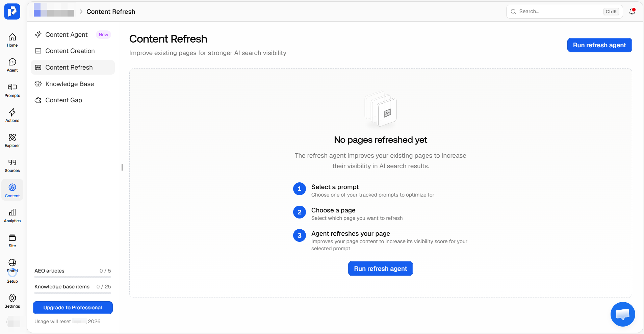Open the Home section in sidebar
Viewport: 644px width, 334px height.
[x=12, y=40]
